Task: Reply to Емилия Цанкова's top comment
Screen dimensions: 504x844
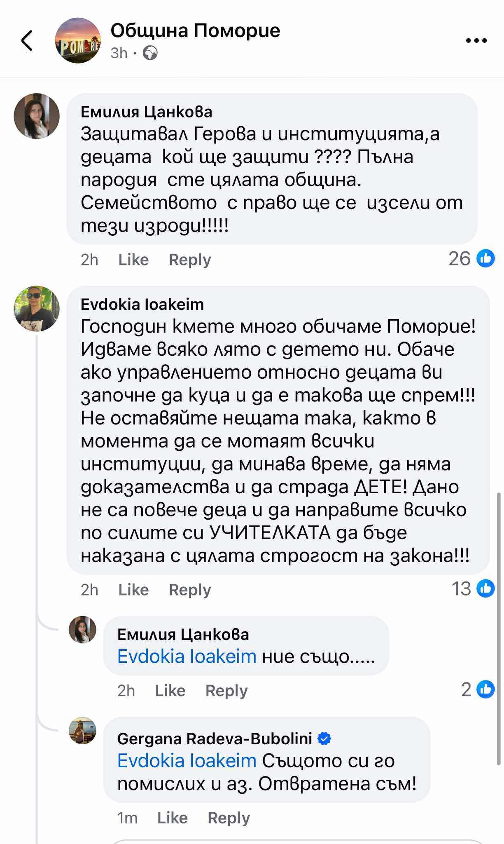Action: pos(190,260)
